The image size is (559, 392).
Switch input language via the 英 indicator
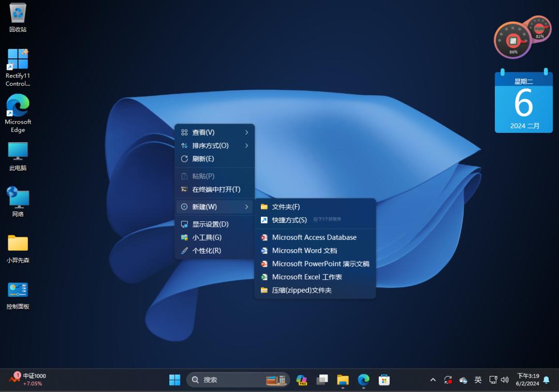478,380
